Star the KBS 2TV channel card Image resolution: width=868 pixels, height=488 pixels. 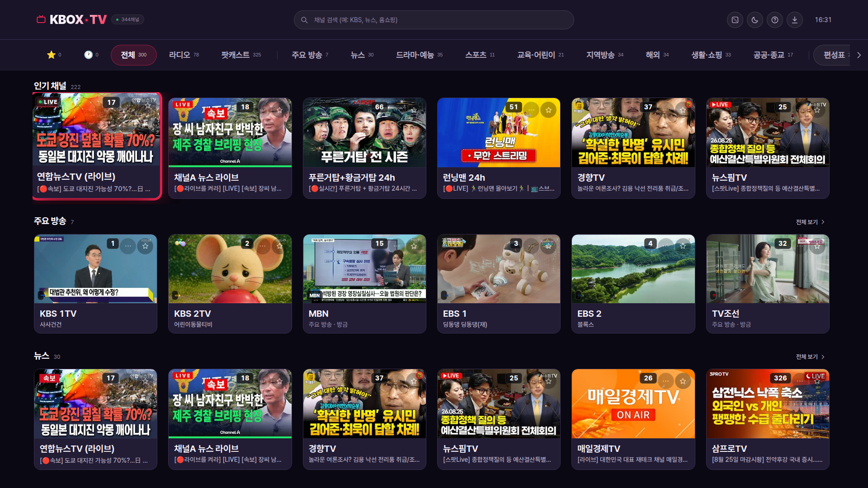coord(279,246)
